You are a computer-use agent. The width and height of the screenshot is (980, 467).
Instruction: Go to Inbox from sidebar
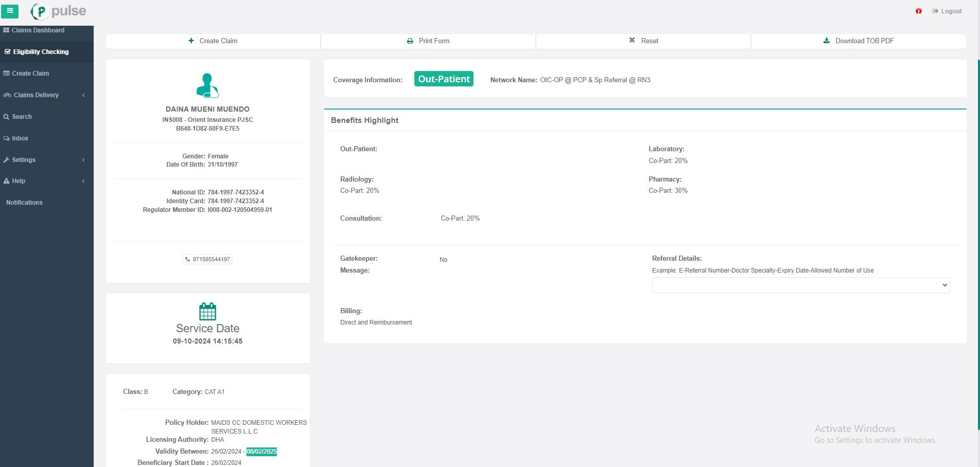tap(20, 138)
